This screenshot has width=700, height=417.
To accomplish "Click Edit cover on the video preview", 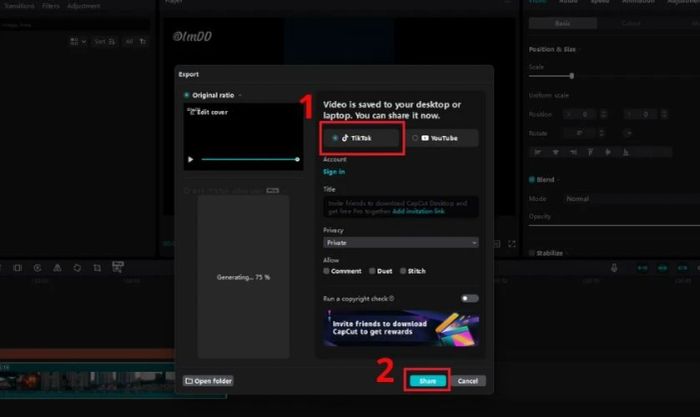I will [x=209, y=112].
